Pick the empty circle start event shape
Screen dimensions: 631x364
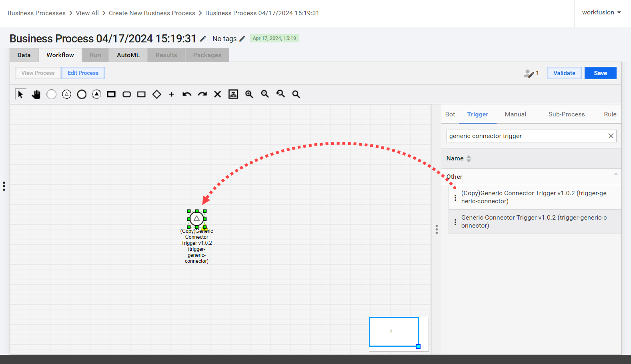click(x=51, y=94)
